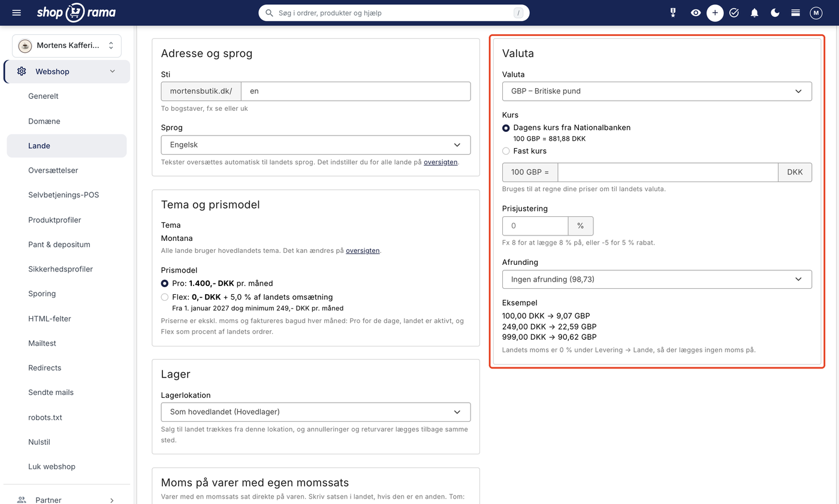The height and width of the screenshot is (504, 839).
Task: Open the user avatar M menu
Action: pos(816,13)
